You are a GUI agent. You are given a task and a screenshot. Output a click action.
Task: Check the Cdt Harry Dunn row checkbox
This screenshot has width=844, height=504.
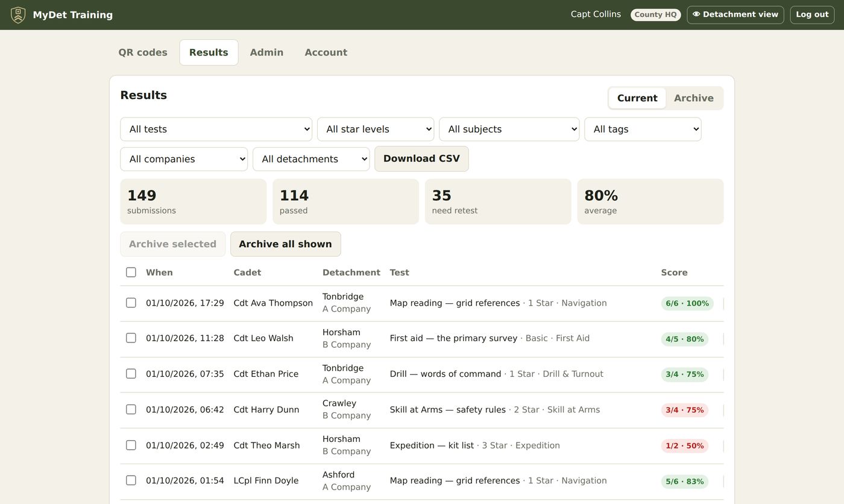131,409
